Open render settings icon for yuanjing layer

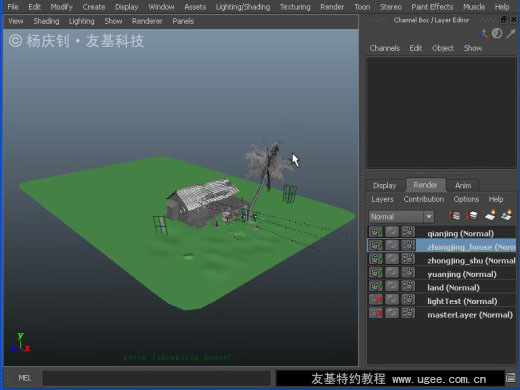click(x=408, y=272)
